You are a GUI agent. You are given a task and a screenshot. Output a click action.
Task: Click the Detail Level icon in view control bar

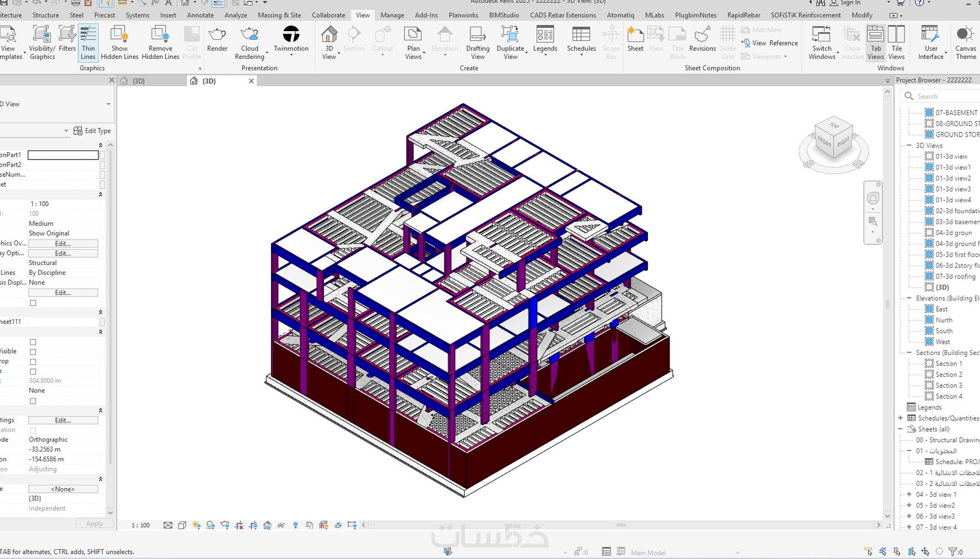(x=168, y=525)
